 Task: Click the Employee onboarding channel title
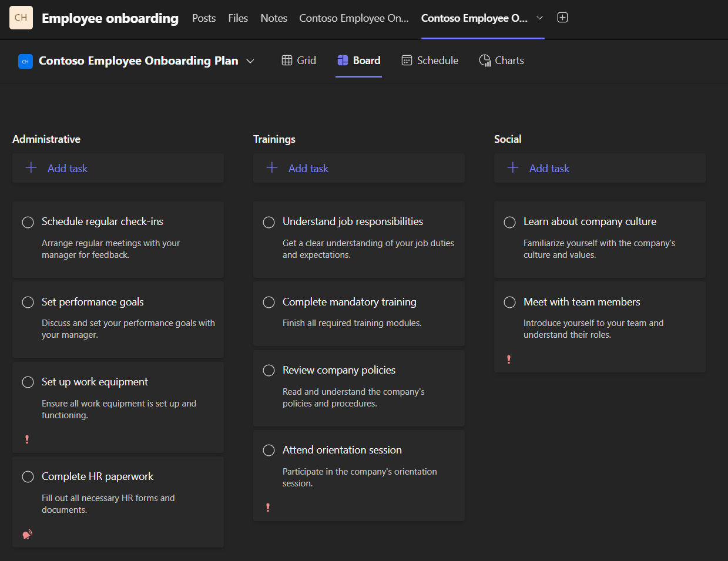click(x=110, y=18)
